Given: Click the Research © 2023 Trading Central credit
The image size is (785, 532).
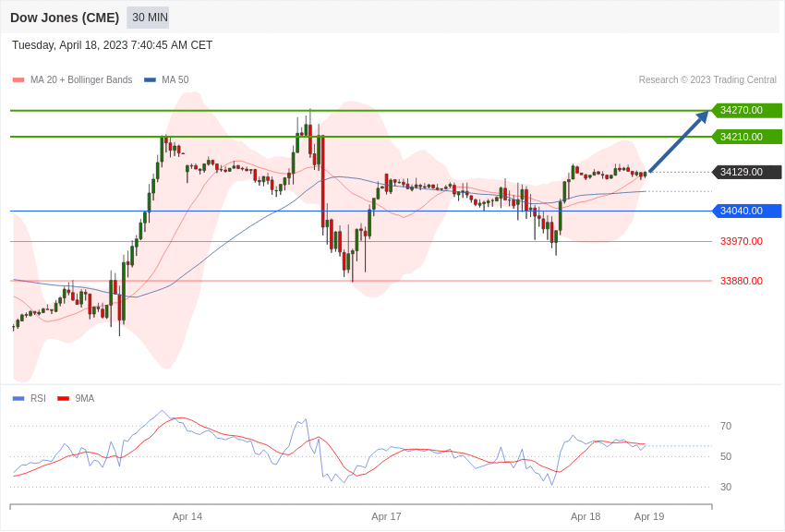Looking at the screenshot, I should pyautogui.click(x=707, y=80).
